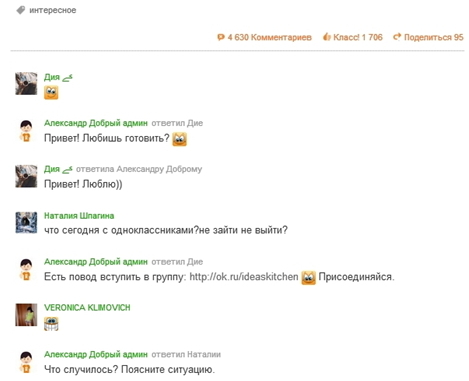469x381 pixels.
Task: Open Наталия Шпагина profile name link
Action: [x=79, y=216]
